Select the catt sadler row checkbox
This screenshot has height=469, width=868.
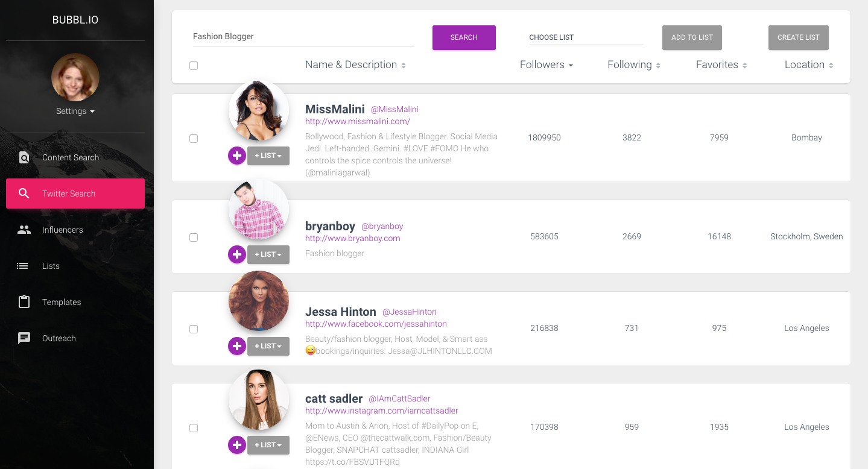pos(194,428)
